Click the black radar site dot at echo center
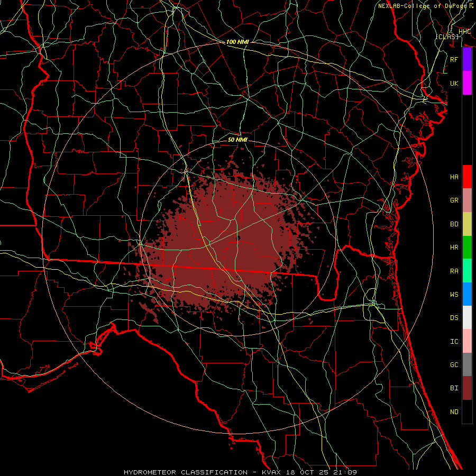The image size is (476, 476). [238, 239]
